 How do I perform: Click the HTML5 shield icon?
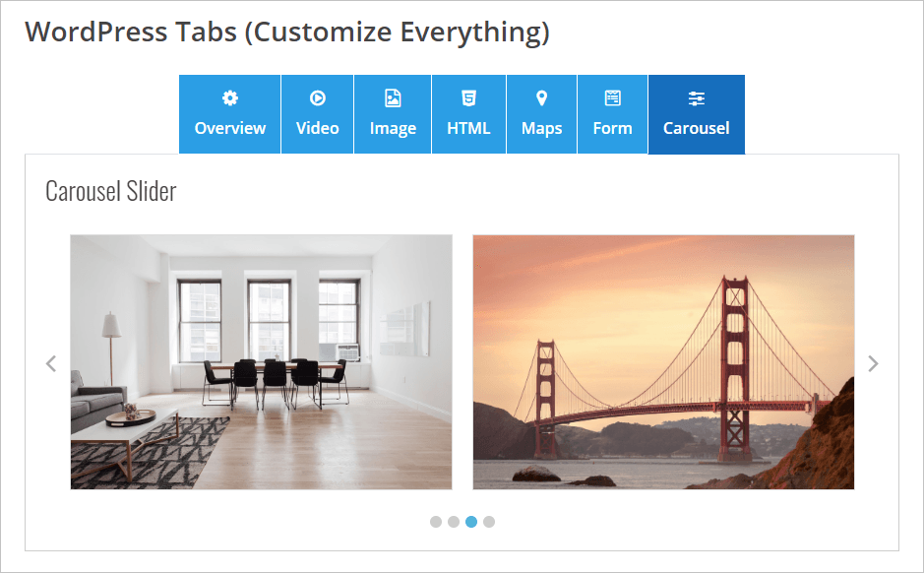[x=468, y=97]
